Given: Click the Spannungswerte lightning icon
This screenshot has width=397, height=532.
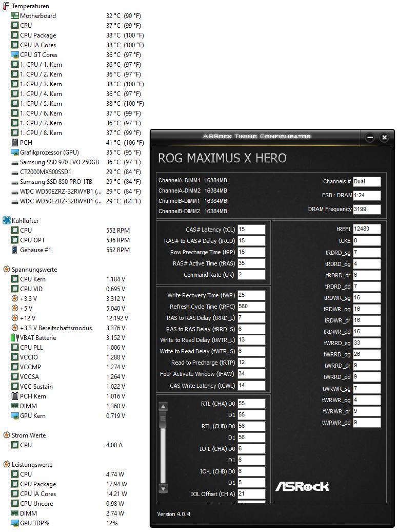Looking at the screenshot, I should (7, 270).
